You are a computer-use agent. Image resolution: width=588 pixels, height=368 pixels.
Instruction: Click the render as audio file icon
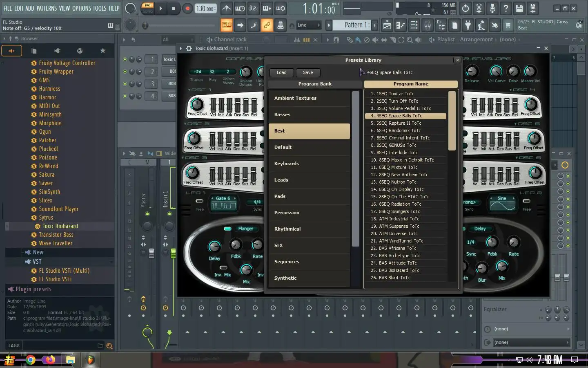532,8
